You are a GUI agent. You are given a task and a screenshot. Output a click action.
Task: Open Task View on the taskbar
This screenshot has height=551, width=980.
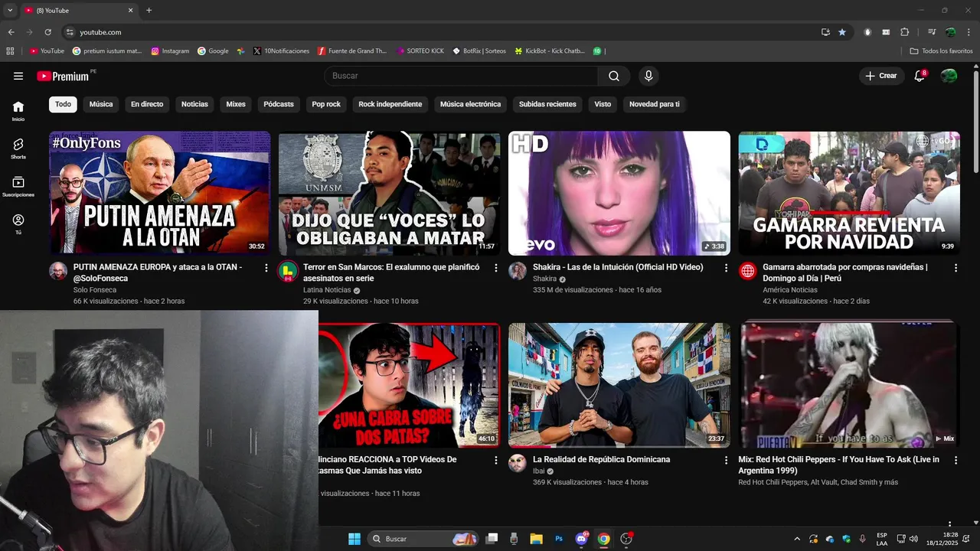pyautogui.click(x=492, y=539)
